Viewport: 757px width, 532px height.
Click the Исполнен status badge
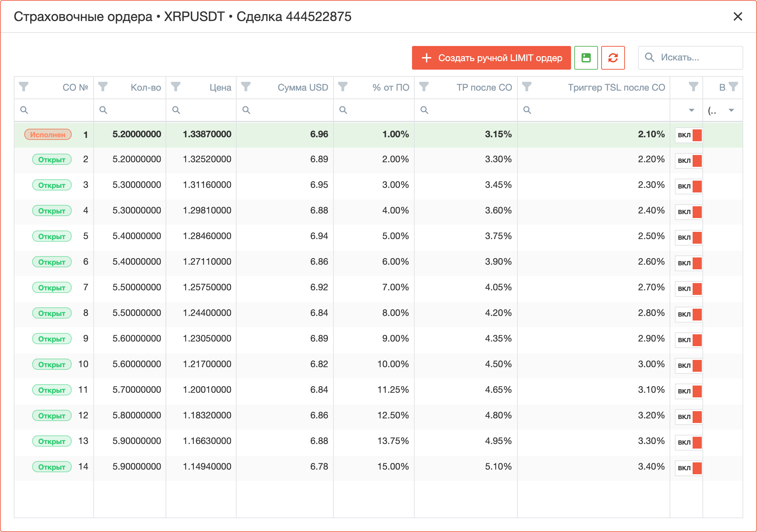click(48, 135)
